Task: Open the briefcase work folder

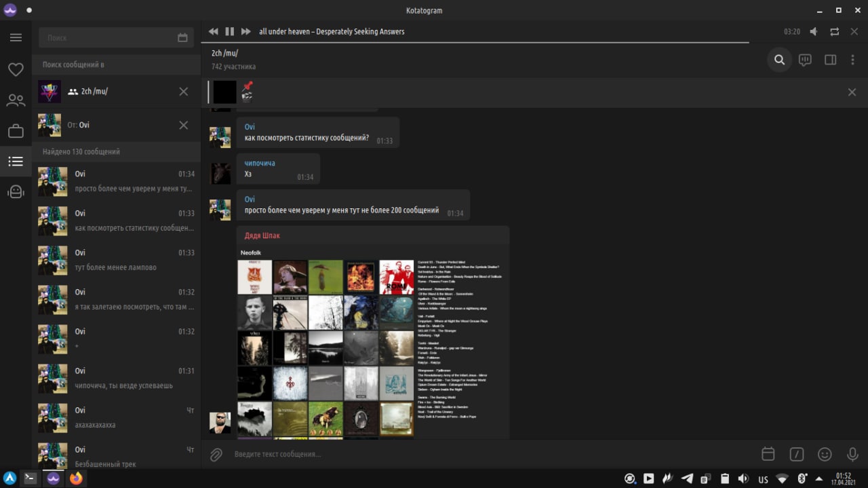Action: [16, 131]
